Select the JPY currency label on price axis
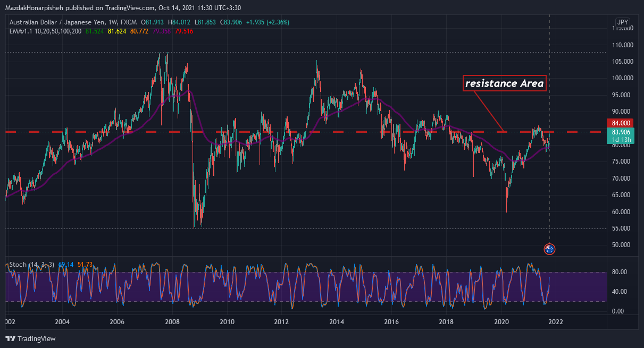The width and height of the screenshot is (644, 348). tap(622, 22)
